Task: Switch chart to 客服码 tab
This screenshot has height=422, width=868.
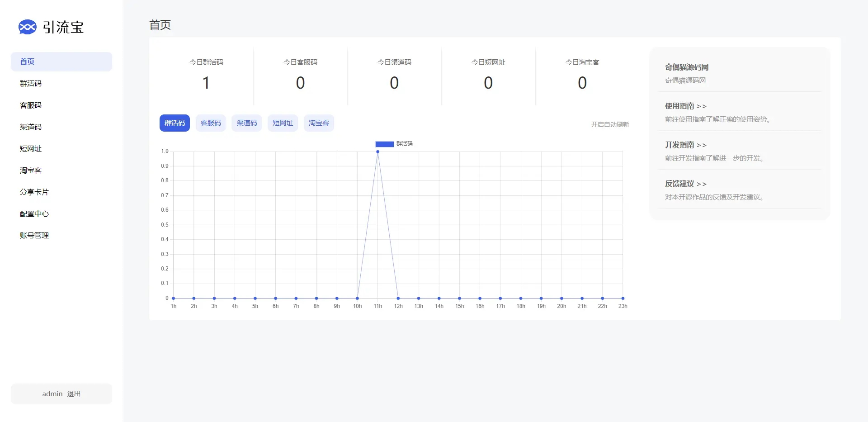Action: 211,123
